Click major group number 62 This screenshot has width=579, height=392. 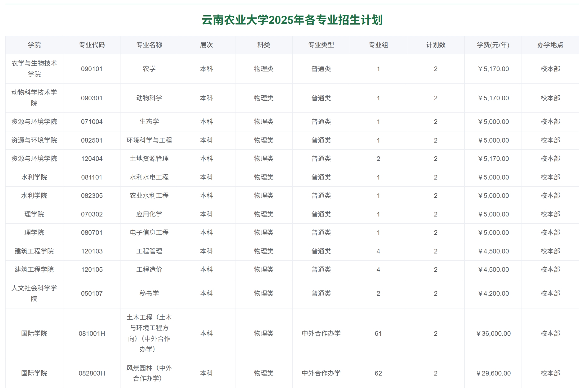click(x=378, y=373)
